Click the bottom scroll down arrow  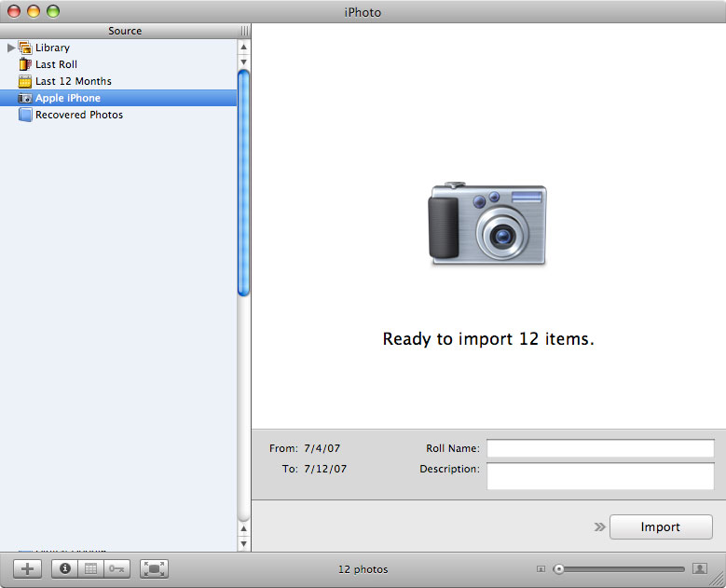point(243,543)
